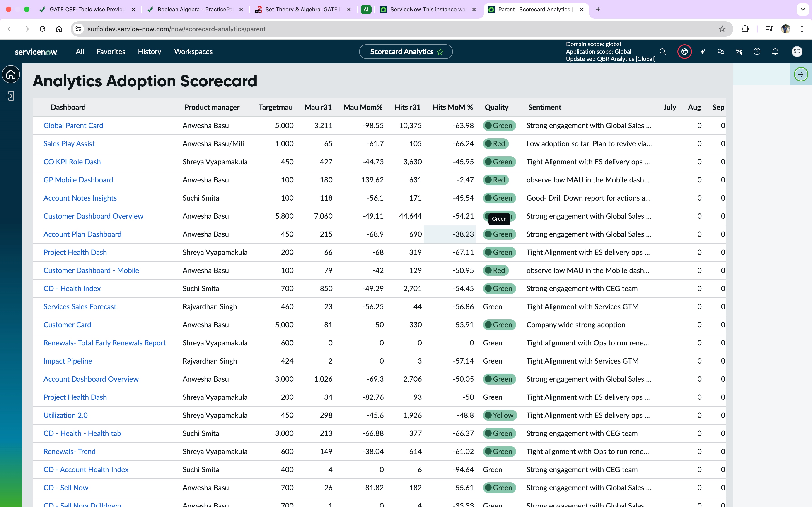This screenshot has height=507, width=812.
Task: Open the chat conversations icon
Action: pos(721,52)
